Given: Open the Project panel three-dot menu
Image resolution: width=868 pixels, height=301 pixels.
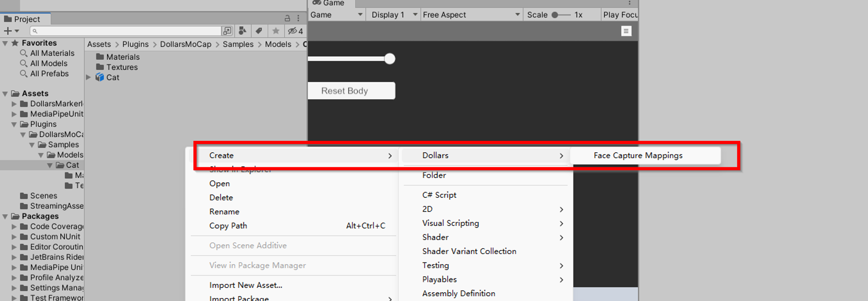Looking at the screenshot, I should point(298,18).
